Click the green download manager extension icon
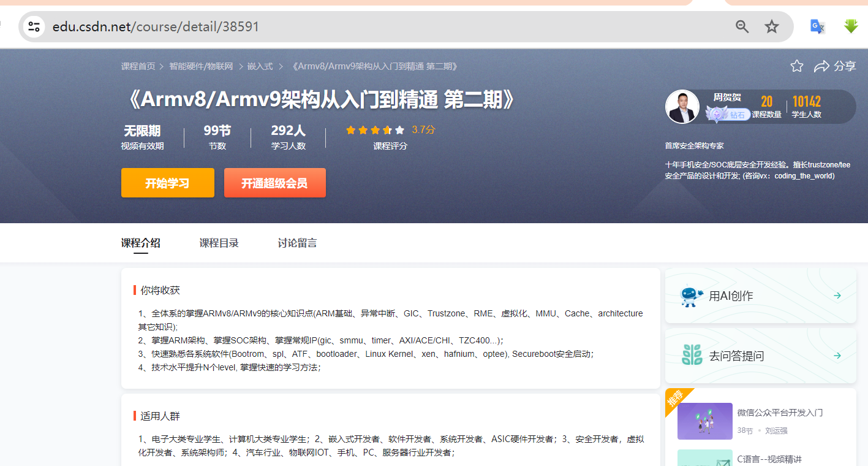868x466 pixels. pos(851,26)
